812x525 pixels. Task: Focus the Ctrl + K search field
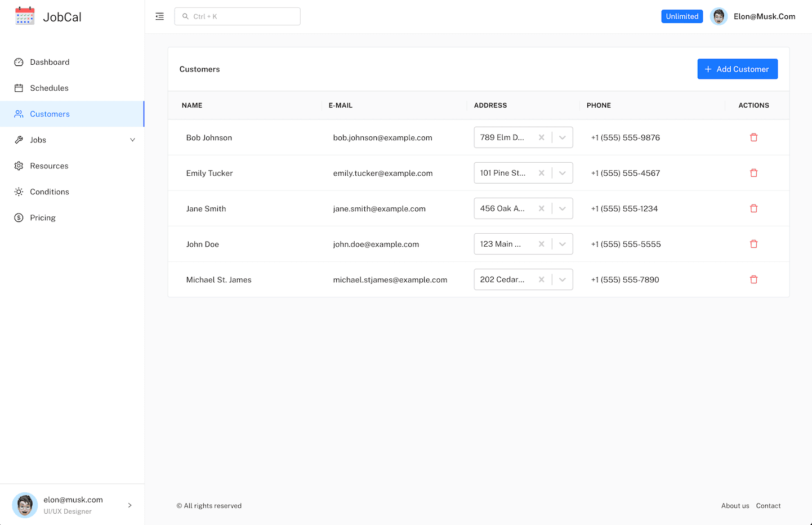click(238, 16)
